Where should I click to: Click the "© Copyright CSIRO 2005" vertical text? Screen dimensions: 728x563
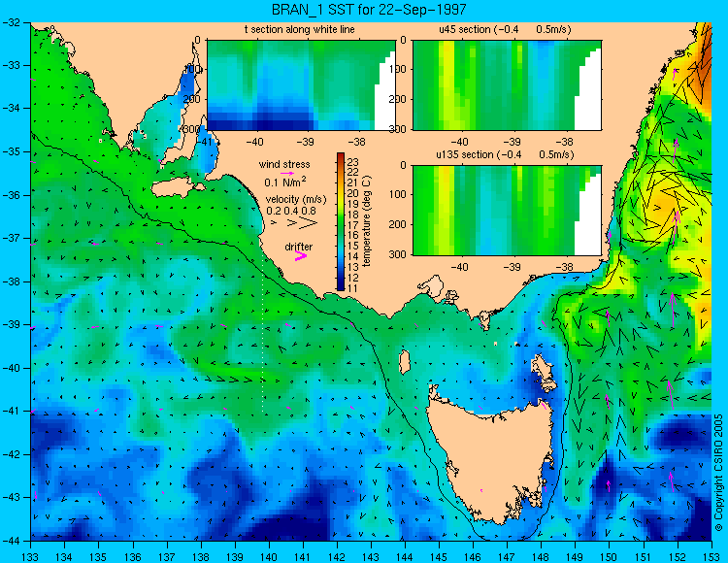coord(718,473)
